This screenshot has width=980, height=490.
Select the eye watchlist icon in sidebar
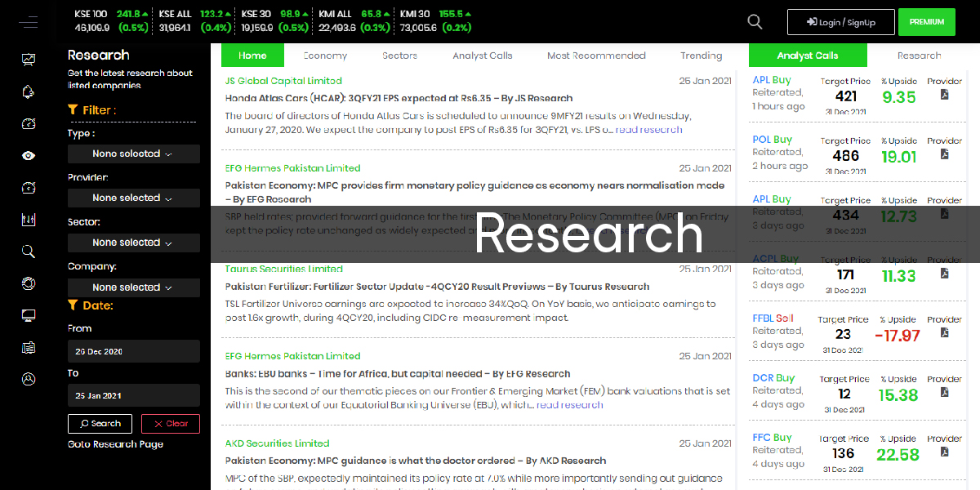coord(29,155)
